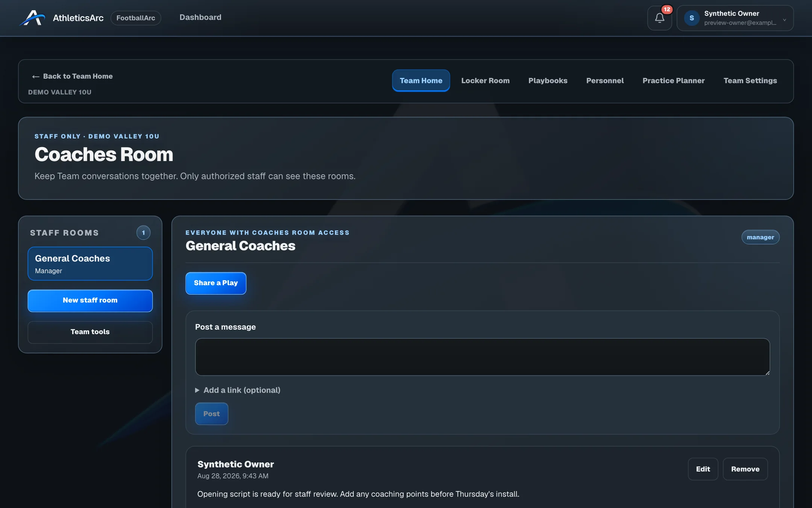Click the AthleticsArc logo icon
This screenshot has height=508, width=812.
(x=32, y=18)
